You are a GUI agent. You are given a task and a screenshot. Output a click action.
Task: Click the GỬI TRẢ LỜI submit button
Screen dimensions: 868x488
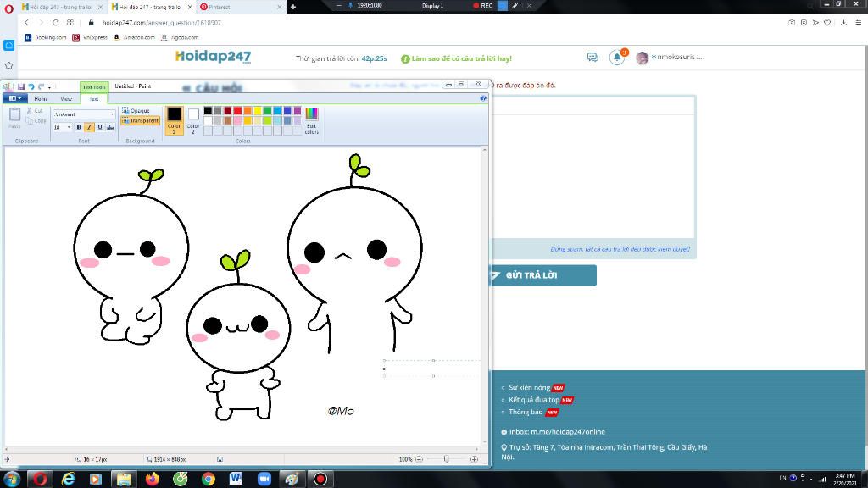click(x=542, y=275)
